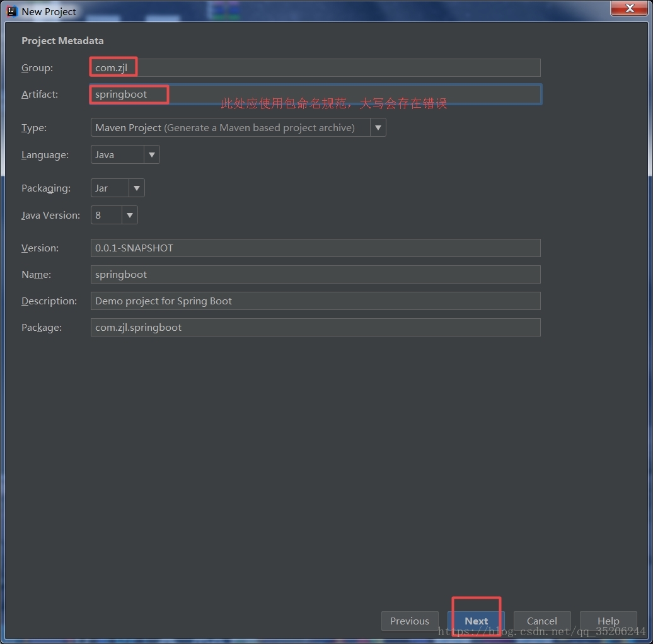Screen dimensions: 653x644
Task: Click the Version label
Action: (x=40, y=248)
